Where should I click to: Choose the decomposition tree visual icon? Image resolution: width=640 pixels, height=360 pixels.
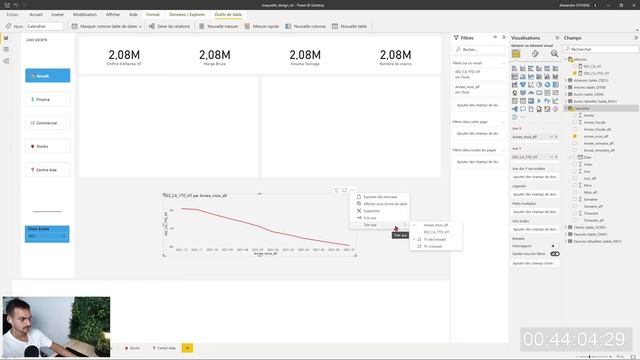coord(515,109)
